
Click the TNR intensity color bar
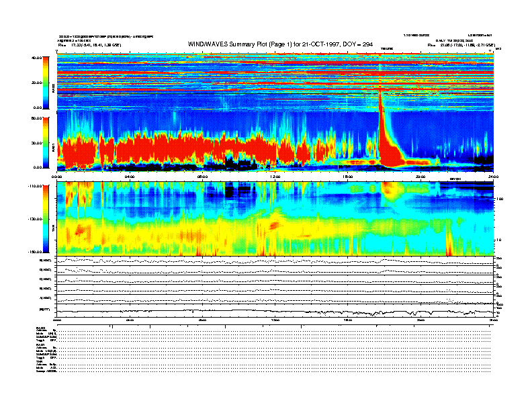coord(46,219)
